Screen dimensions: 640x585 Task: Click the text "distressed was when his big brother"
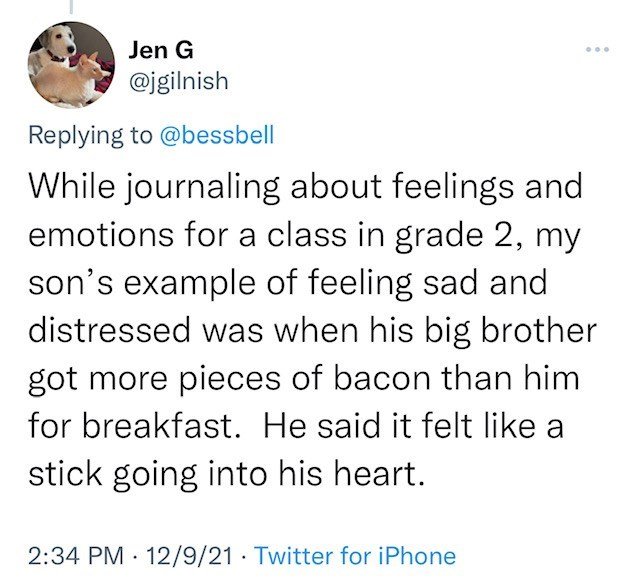click(x=312, y=330)
